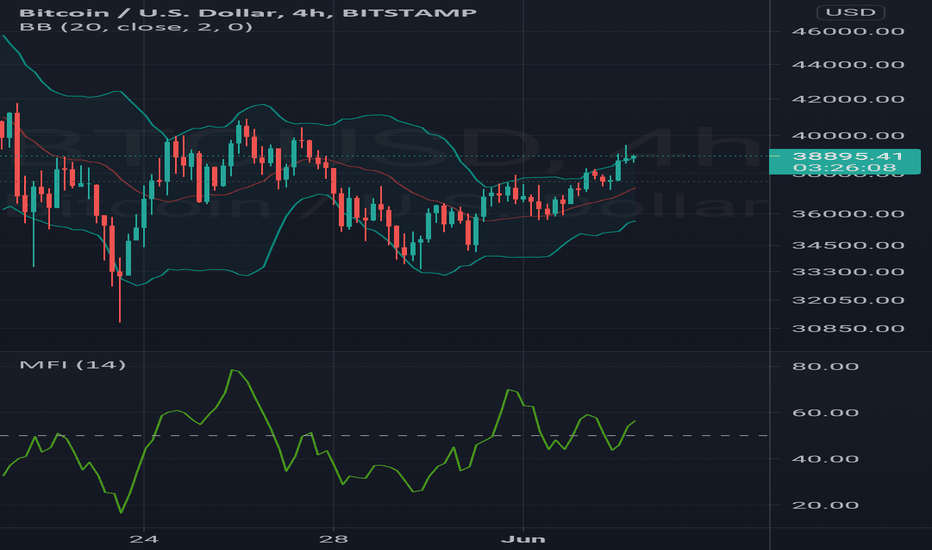Screen dimensions: 932x550
Task: Click the 30850.00 price axis label
Action: click(848, 329)
